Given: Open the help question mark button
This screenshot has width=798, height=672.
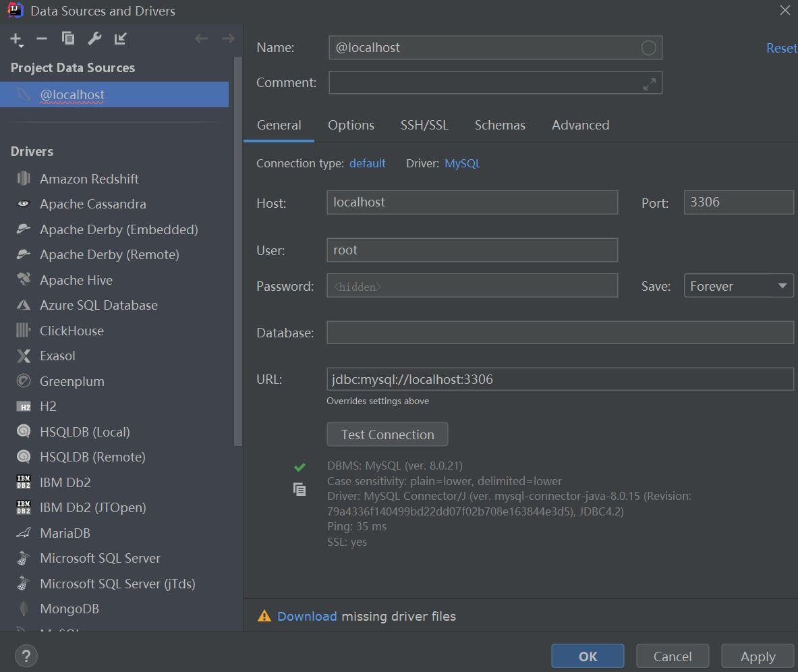Looking at the screenshot, I should point(26,656).
